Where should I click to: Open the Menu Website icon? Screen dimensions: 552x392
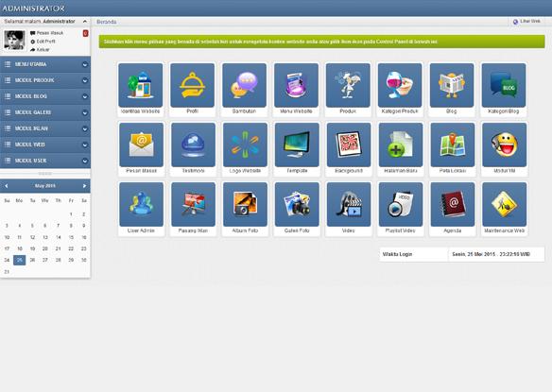click(x=296, y=86)
